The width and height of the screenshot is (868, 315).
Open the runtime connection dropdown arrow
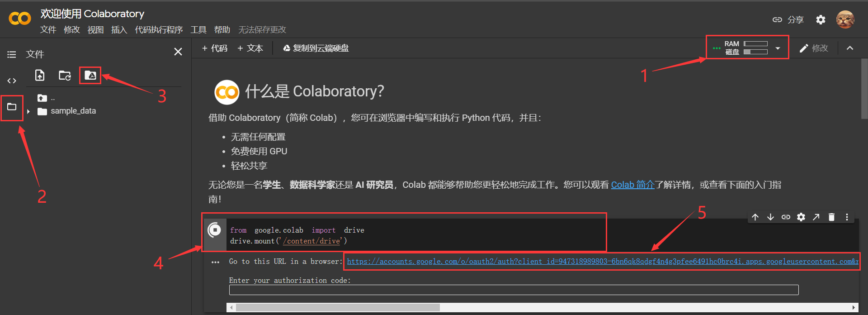[778, 48]
